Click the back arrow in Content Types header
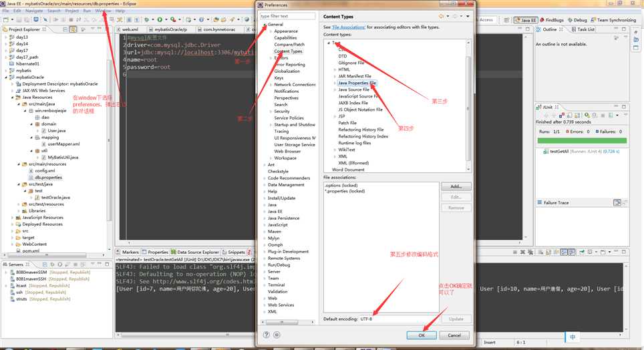Viewport: 644px width, 350px height. point(442,17)
